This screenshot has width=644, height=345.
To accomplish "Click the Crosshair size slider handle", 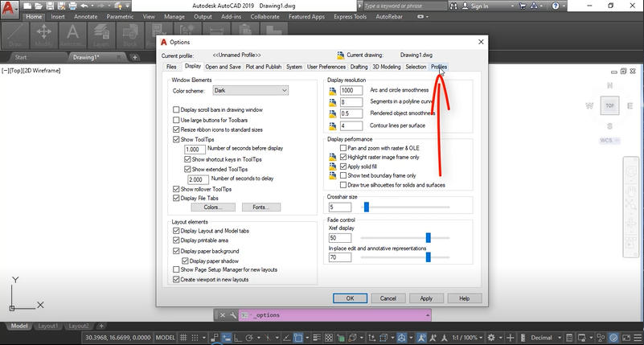I will point(367,207).
